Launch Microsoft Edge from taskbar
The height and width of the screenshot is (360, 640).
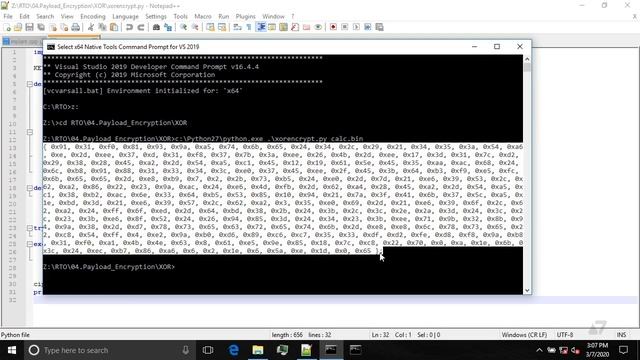pyautogui.click(x=233, y=350)
